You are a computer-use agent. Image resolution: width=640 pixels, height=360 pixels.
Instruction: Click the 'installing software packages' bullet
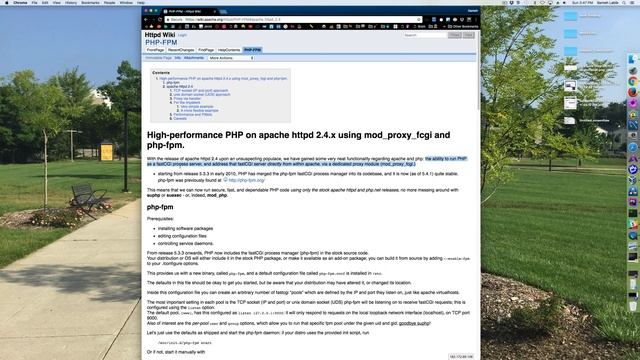tap(185, 229)
